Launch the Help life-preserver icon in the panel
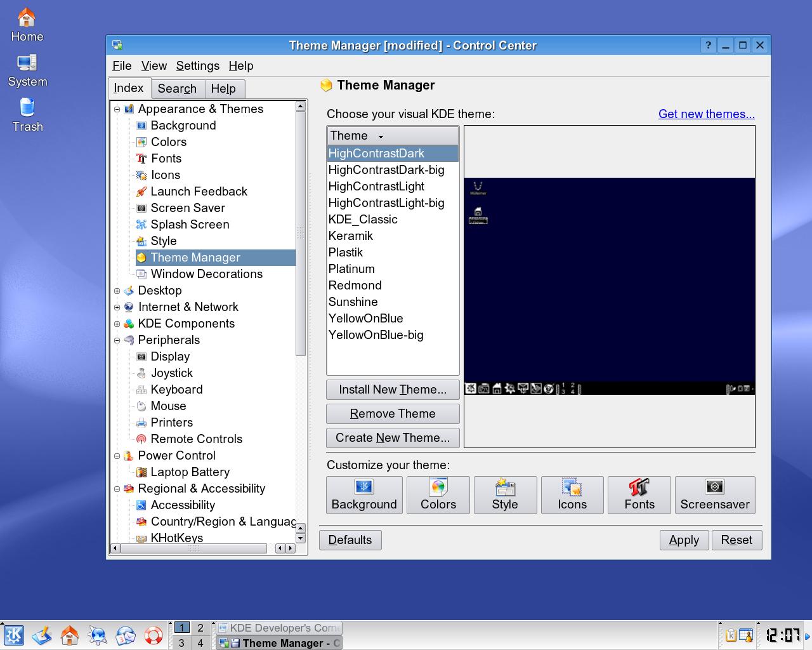This screenshot has width=812, height=650. coord(154,635)
